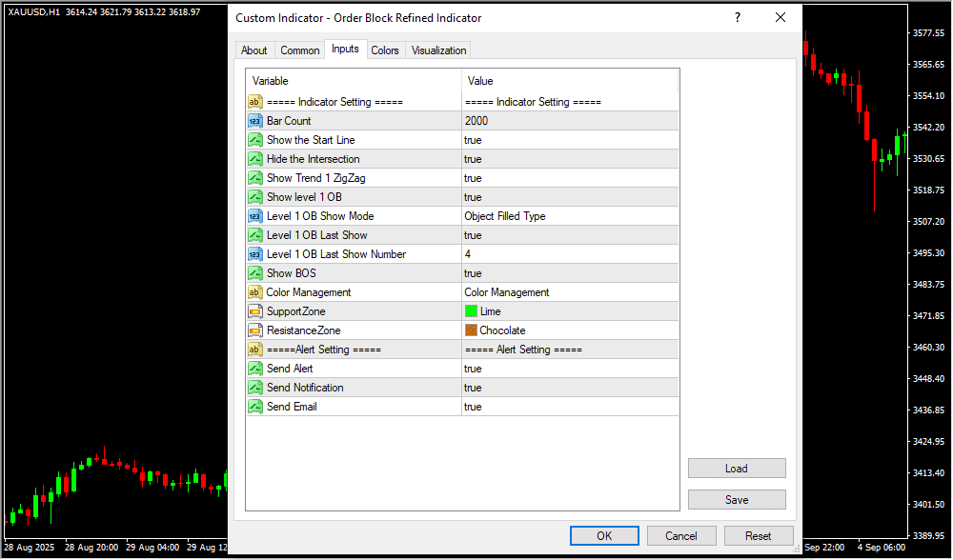Click the Show the Start Line boolean icon
Image resolution: width=953 pixels, height=560 pixels.
point(254,140)
